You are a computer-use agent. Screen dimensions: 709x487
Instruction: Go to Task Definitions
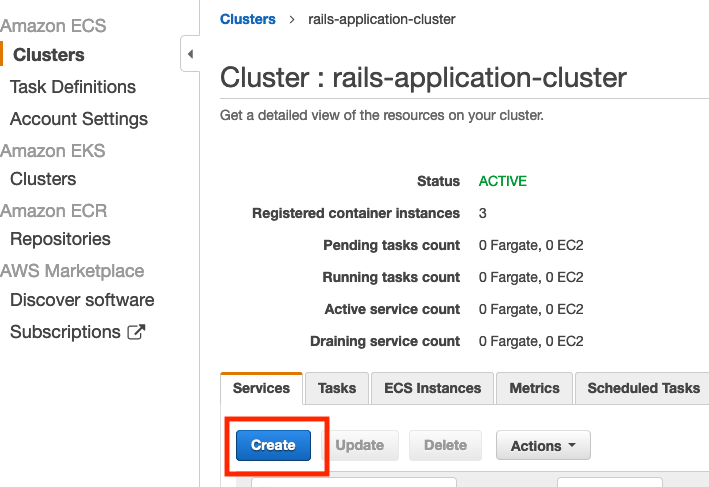pyautogui.click(x=73, y=87)
